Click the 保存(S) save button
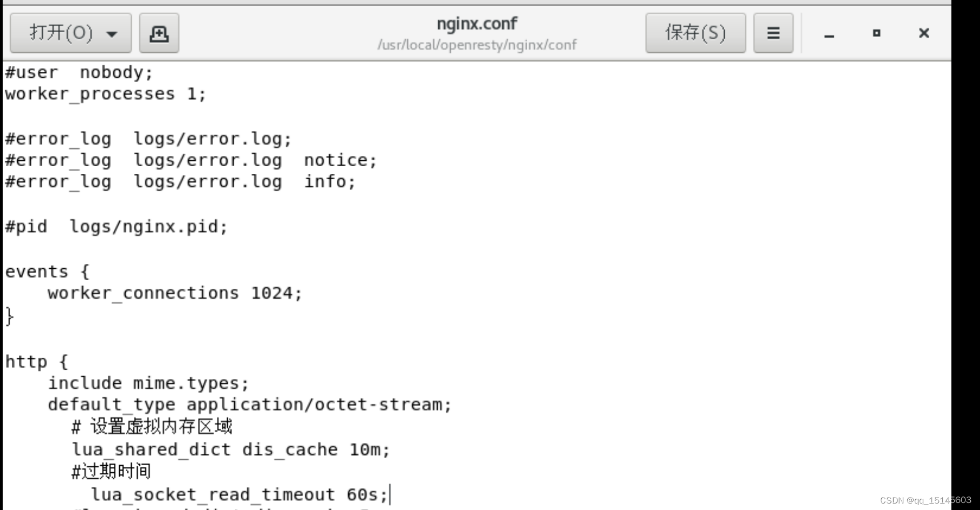Screen dimensions: 980x510 pyautogui.click(x=695, y=33)
